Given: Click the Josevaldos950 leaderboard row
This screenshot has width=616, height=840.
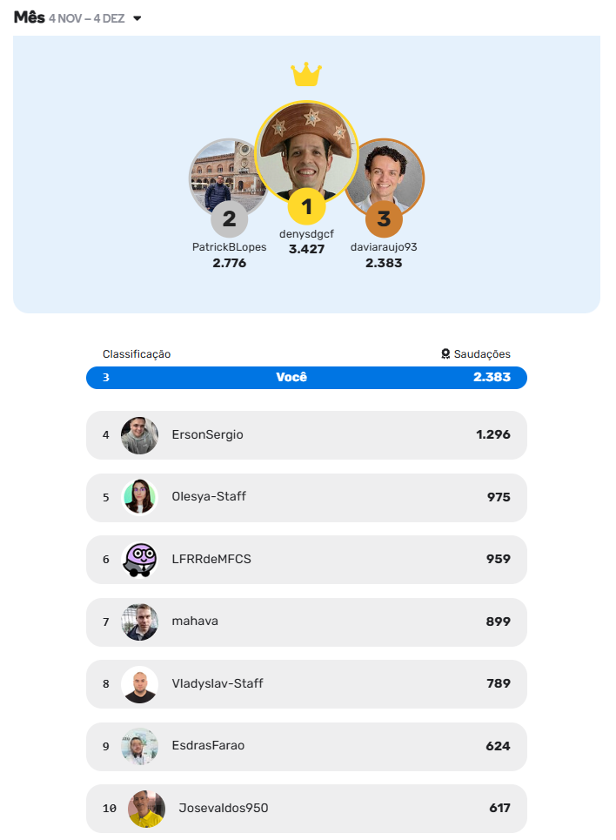Looking at the screenshot, I should point(306,809).
